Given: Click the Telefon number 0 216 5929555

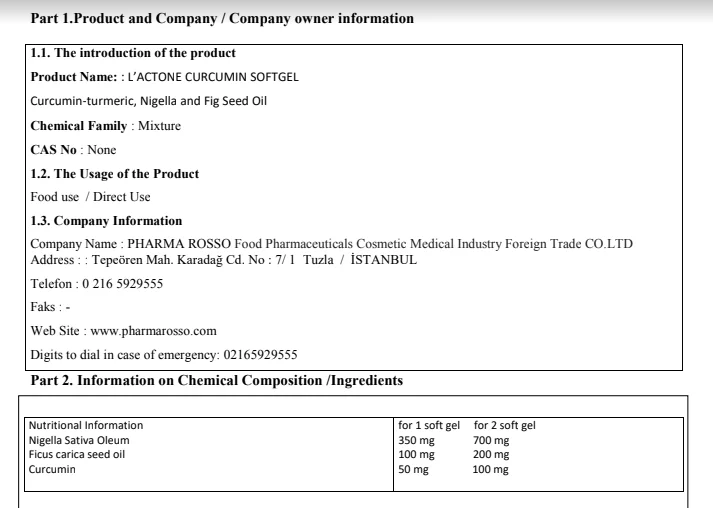Looking at the screenshot, I should [122, 284].
